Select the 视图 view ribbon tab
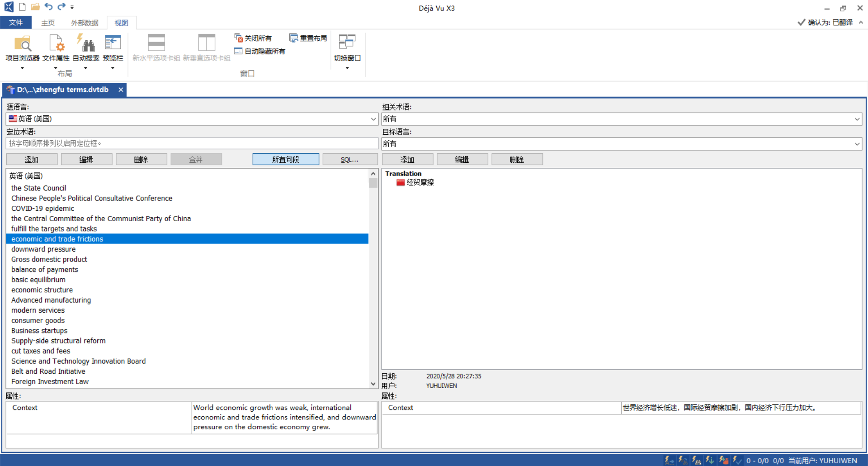Screen dimensions: 868x466 121,23
